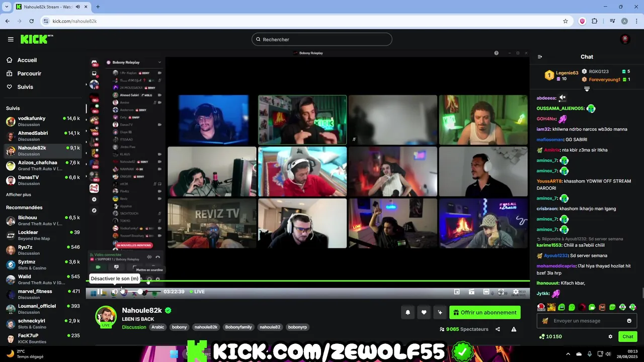The height and width of the screenshot is (362, 644).
Task: Open Syztmz recommended channel
Action: (43, 264)
